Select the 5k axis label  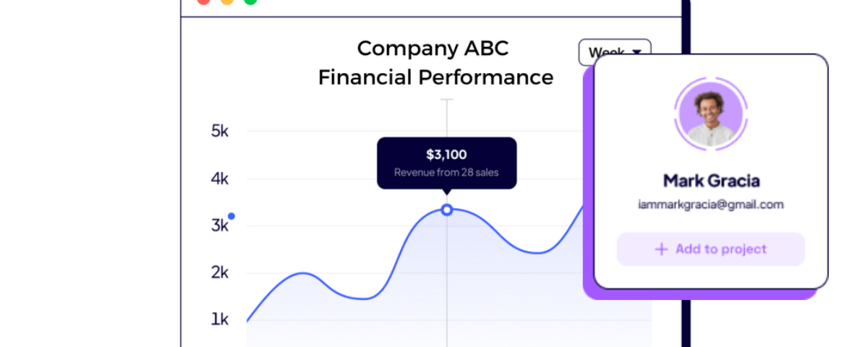pos(220,132)
